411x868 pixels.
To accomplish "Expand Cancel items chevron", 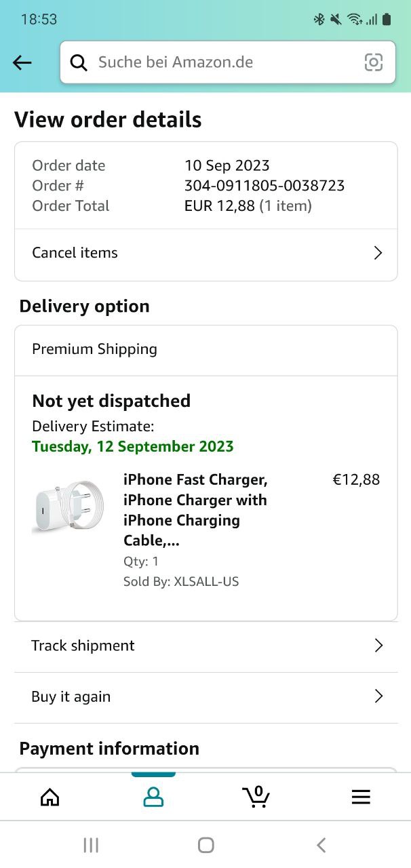I will (378, 253).
